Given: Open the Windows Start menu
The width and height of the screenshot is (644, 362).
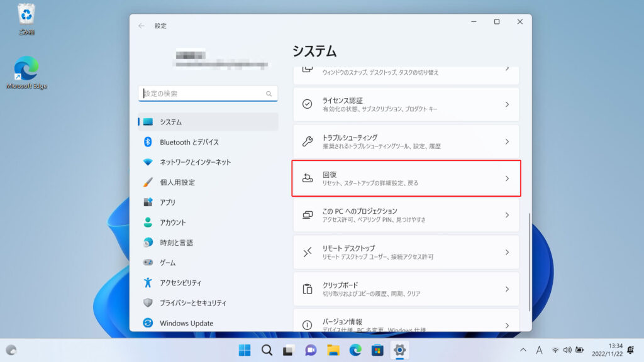Looking at the screenshot, I should (245, 350).
